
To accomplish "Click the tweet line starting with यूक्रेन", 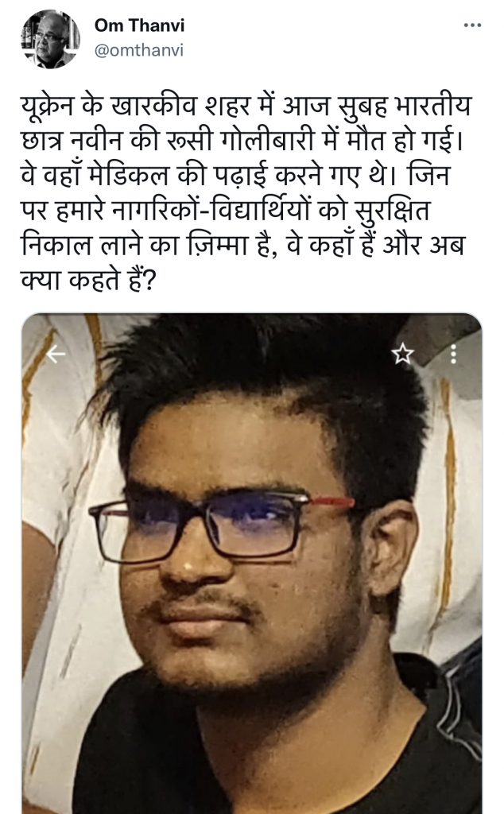I will tap(246, 106).
